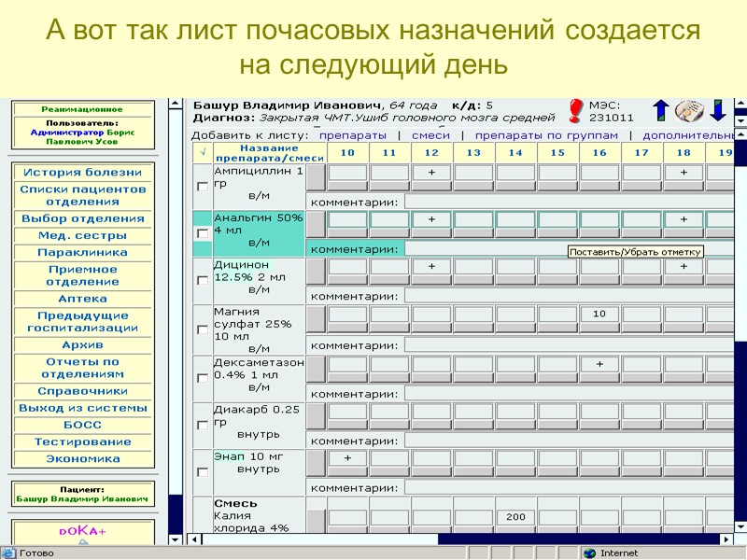
Task: Tick the checkbox for Диакарб 0.25 гр
Action: pyautogui.click(x=203, y=425)
